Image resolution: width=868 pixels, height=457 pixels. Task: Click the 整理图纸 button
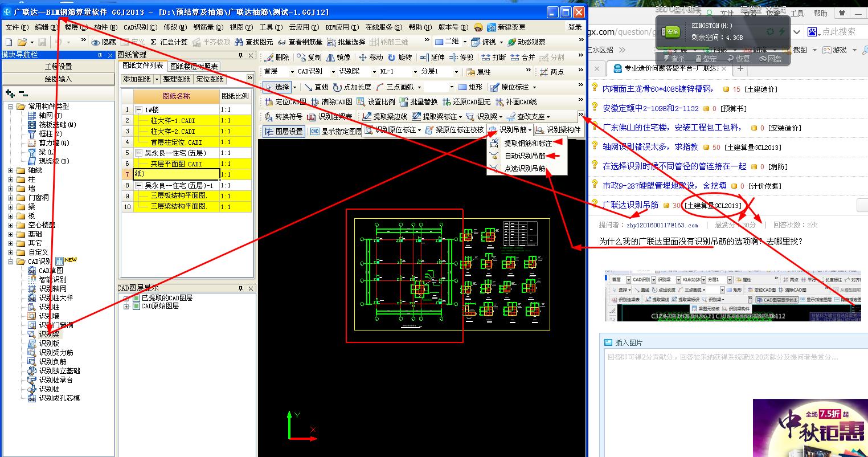click(177, 79)
